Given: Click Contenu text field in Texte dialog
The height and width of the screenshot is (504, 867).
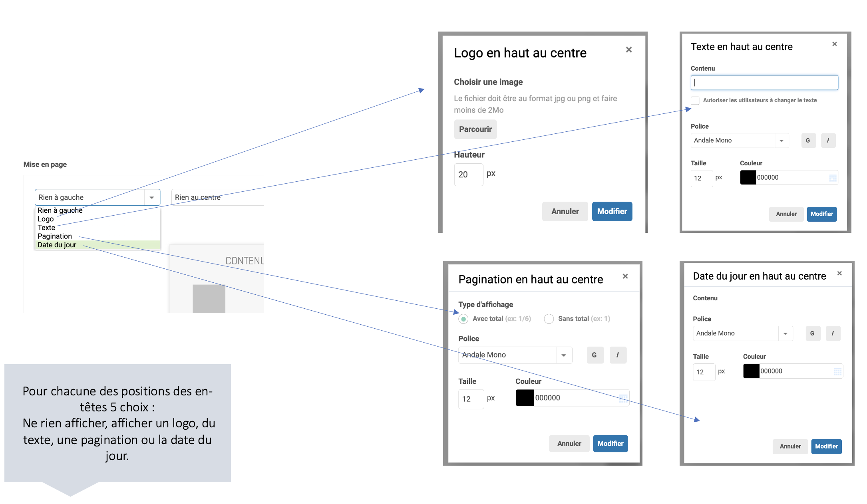Looking at the screenshot, I should [x=764, y=83].
